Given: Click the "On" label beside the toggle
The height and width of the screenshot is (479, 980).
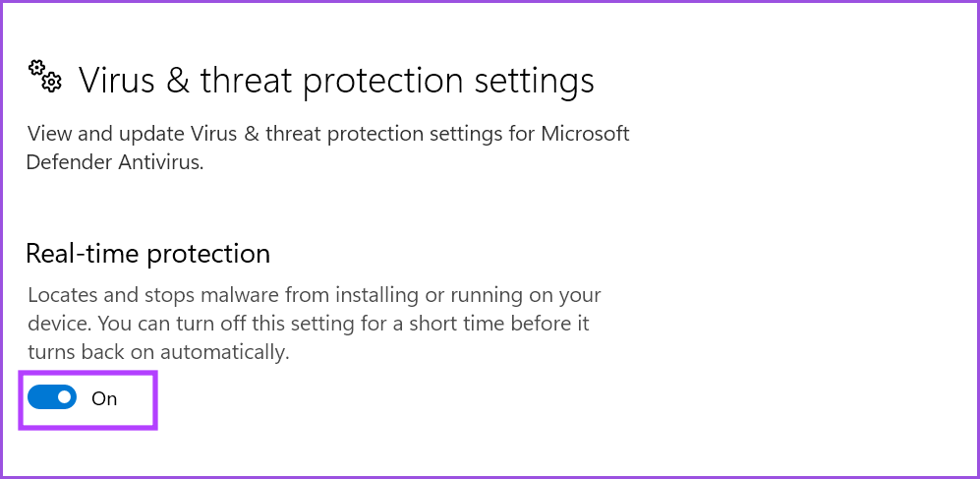Looking at the screenshot, I should pyautogui.click(x=104, y=398).
